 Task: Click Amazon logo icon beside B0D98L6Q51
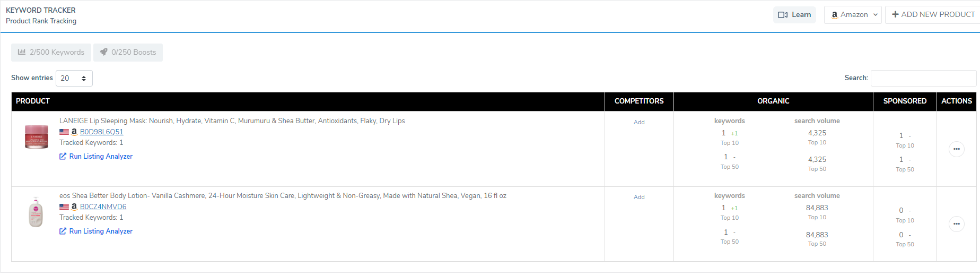pos(74,132)
